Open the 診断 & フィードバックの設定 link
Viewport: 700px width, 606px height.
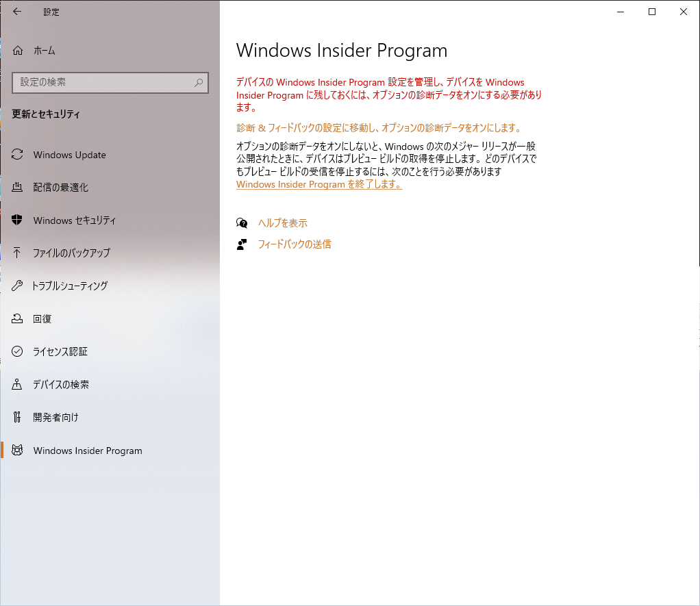[379, 128]
